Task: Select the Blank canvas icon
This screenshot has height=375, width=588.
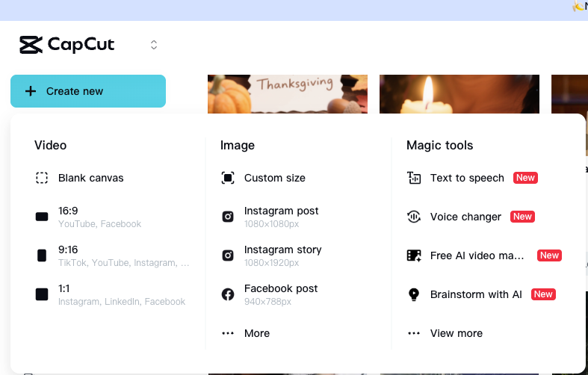Action: click(42, 178)
